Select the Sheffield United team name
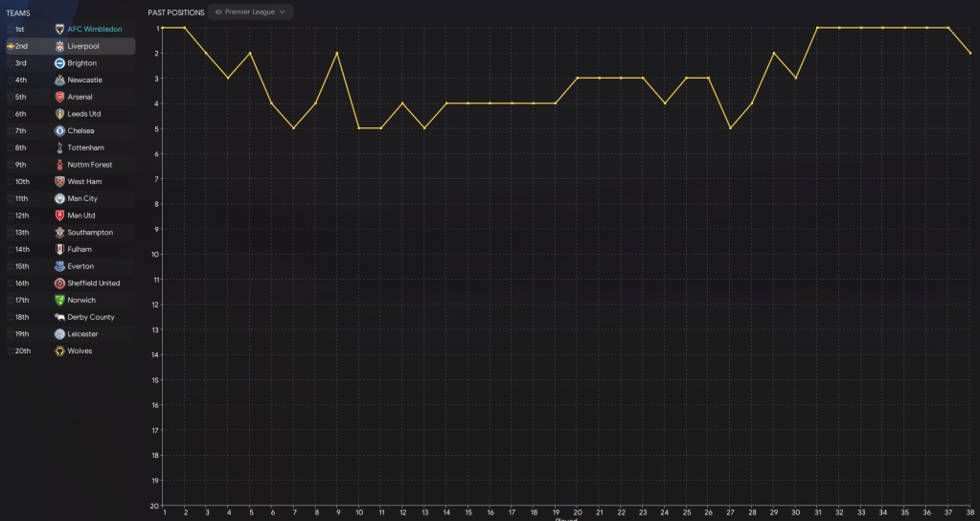The height and width of the screenshot is (521, 980). coord(94,283)
